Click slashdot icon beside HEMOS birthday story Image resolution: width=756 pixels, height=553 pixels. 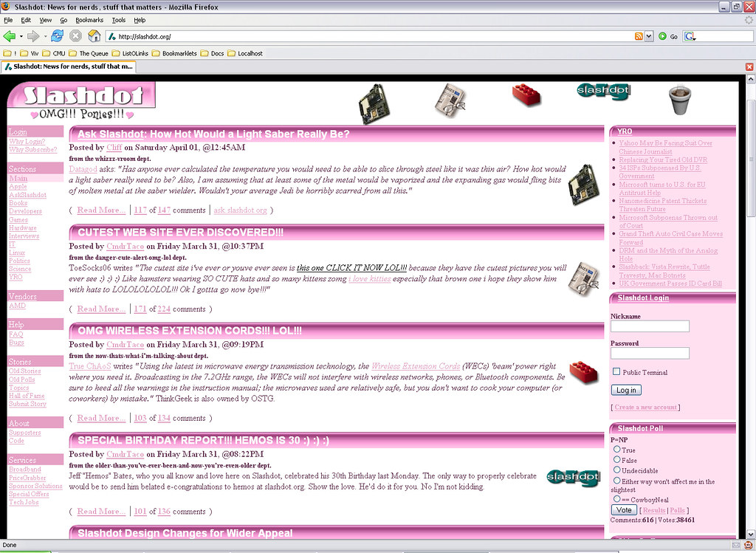coord(573,477)
